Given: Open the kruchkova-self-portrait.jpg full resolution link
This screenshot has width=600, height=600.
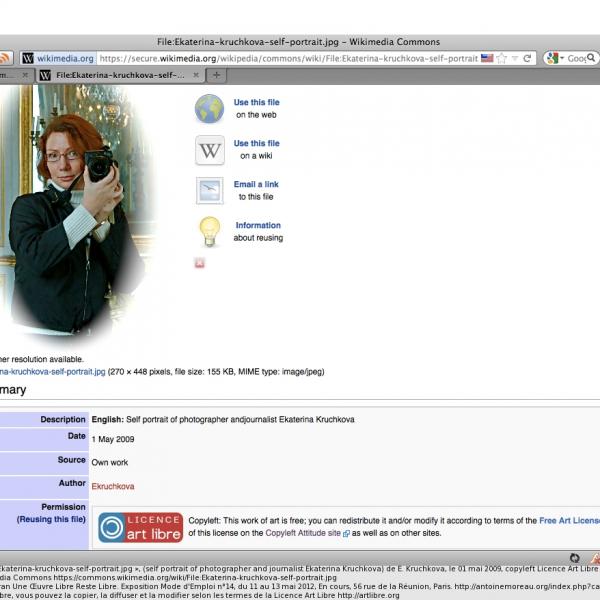Looking at the screenshot, I should click(52, 372).
